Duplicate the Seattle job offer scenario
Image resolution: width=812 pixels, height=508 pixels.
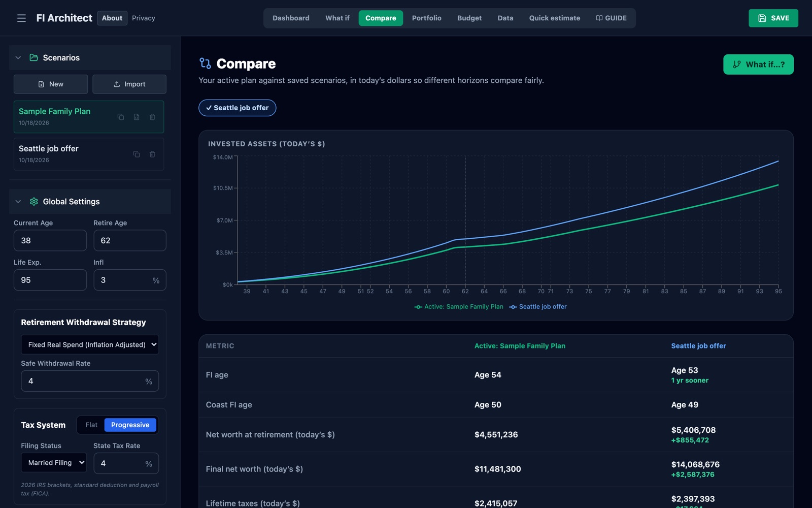(x=137, y=154)
